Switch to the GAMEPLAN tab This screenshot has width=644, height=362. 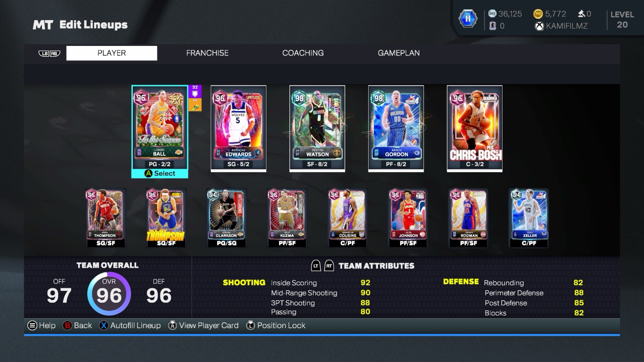coord(399,53)
